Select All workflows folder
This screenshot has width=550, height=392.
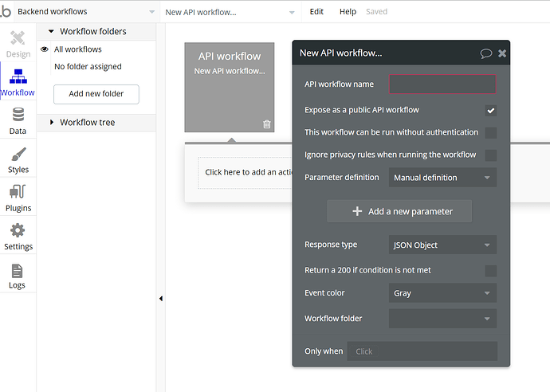tap(78, 49)
